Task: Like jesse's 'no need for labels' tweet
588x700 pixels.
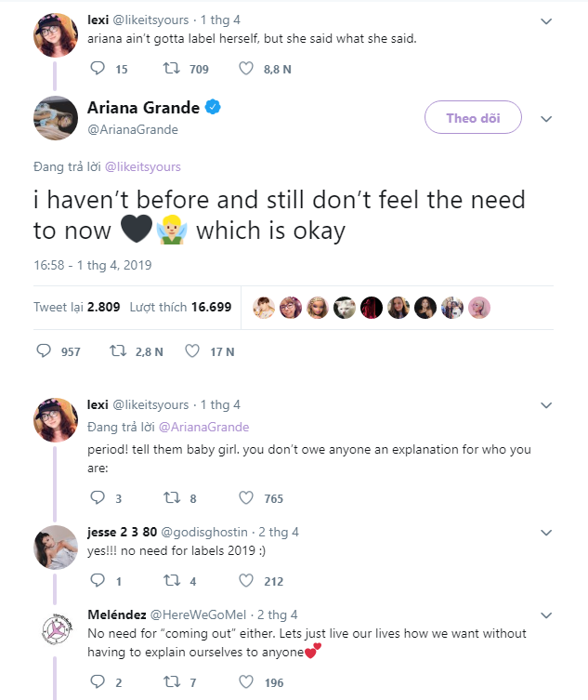Action: pyautogui.click(x=246, y=580)
